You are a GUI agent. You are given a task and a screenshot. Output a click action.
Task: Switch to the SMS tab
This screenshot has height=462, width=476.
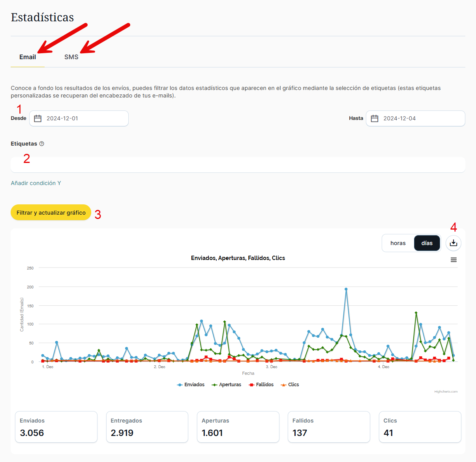tap(71, 57)
